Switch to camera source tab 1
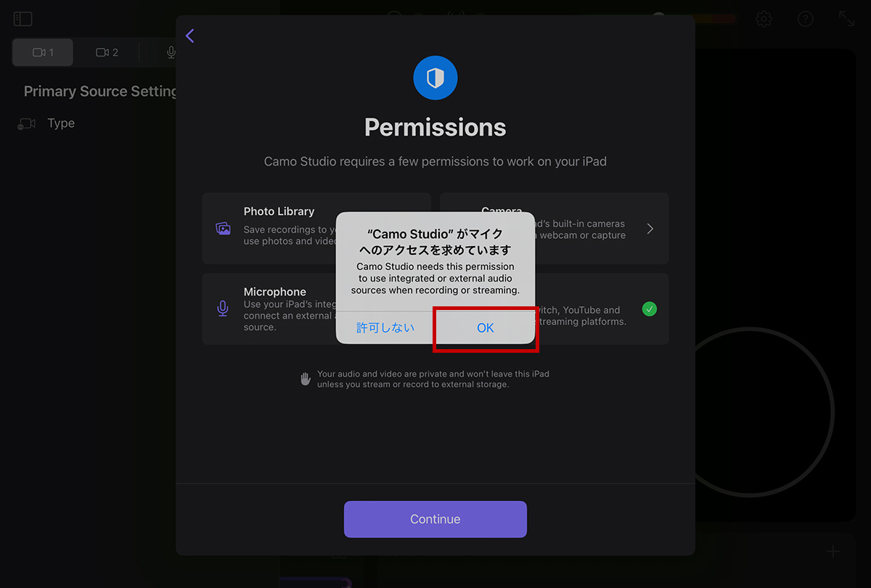The image size is (871, 588). point(43,52)
